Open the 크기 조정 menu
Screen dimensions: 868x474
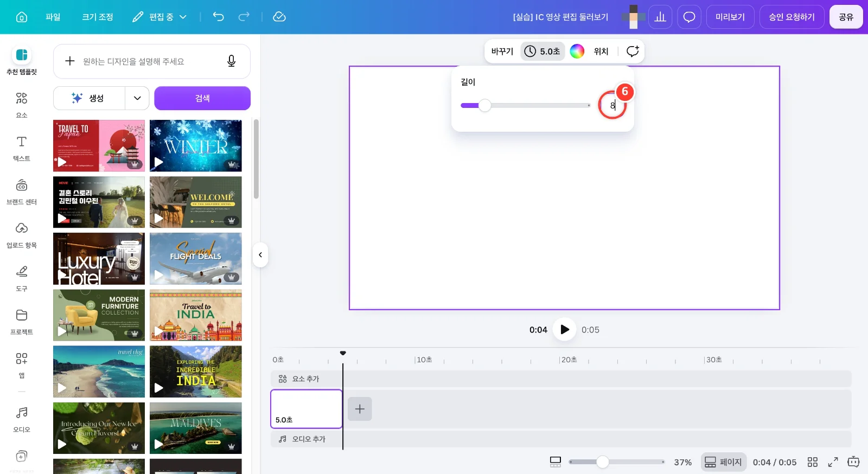point(98,17)
